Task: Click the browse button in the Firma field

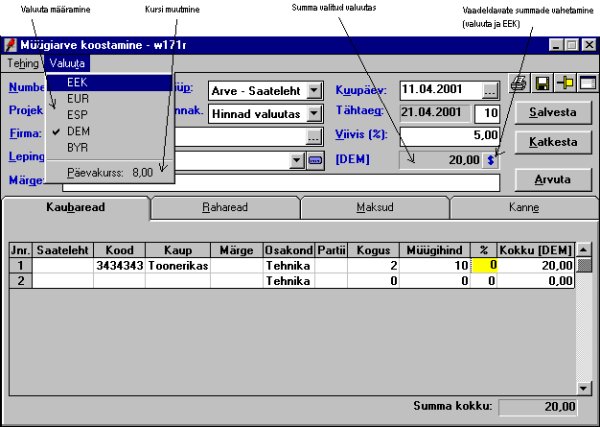Action: pos(314,137)
